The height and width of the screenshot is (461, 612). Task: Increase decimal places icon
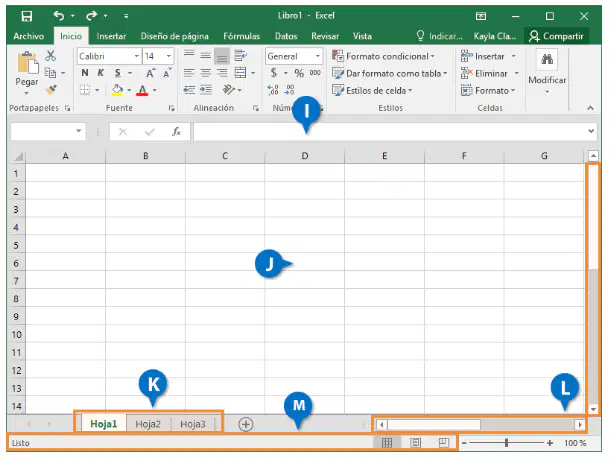tap(273, 90)
